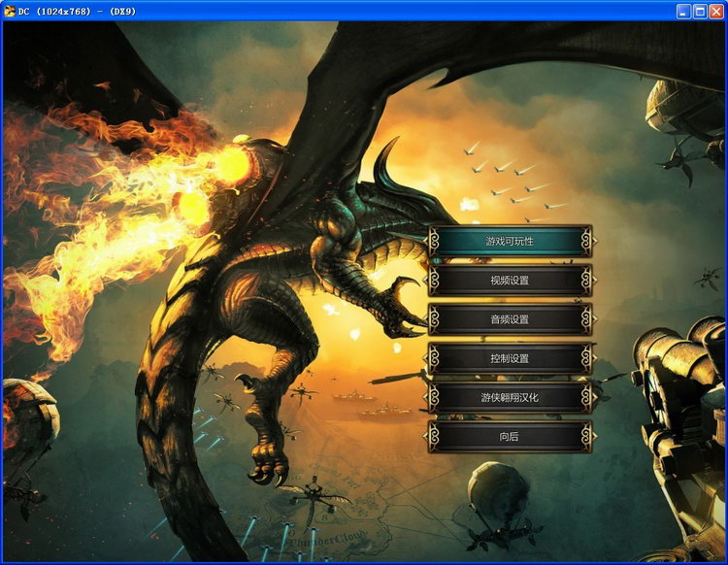Click right scroll ornament on 视频设置 button
Viewport: 728px width, 565px height.
[587, 281]
